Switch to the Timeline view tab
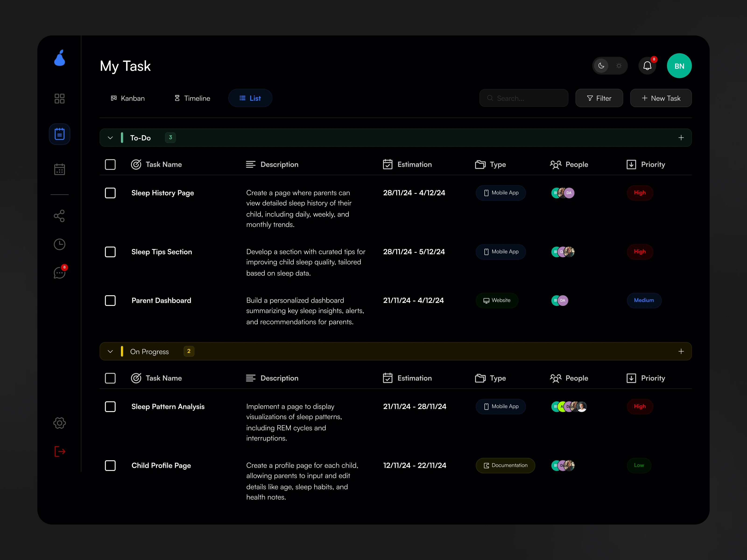747x560 pixels. coord(192,98)
